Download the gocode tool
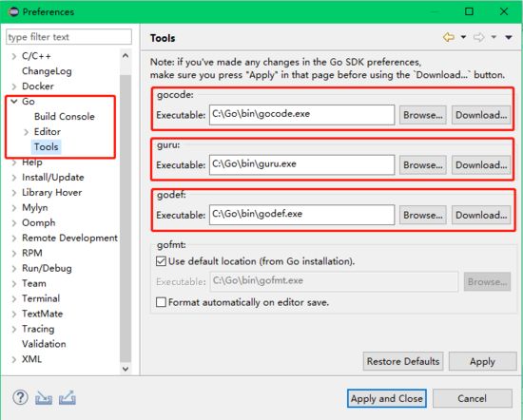523x420 pixels. [481, 115]
